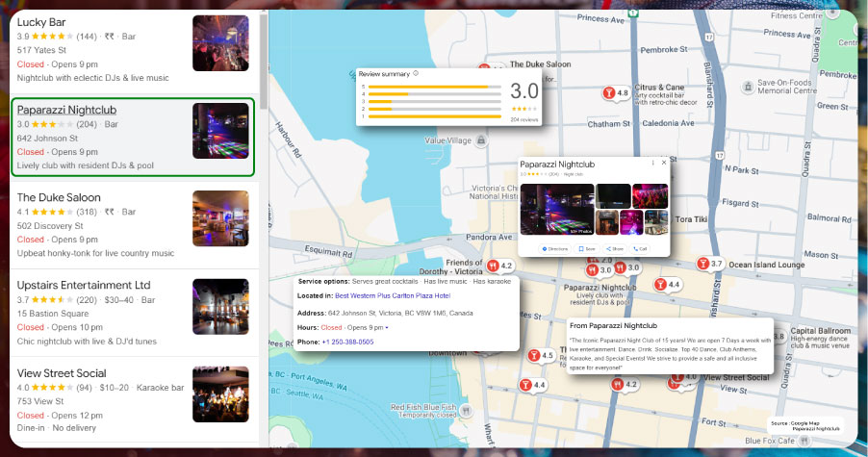Image resolution: width=868 pixels, height=457 pixels.
Task: Click the Friends of Dorothy 4.2 restaurant pin
Action: 493,266
